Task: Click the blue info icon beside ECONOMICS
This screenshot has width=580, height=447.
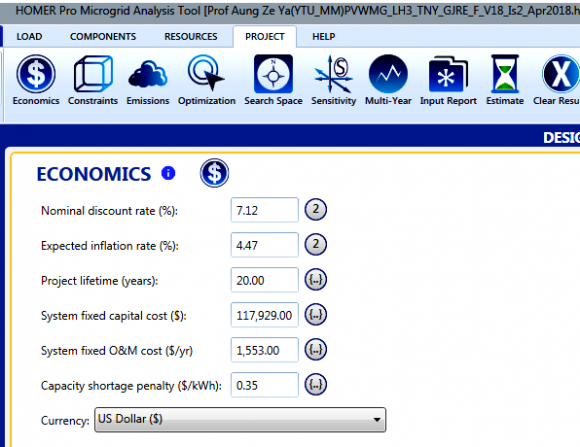Action: pyautogui.click(x=168, y=173)
